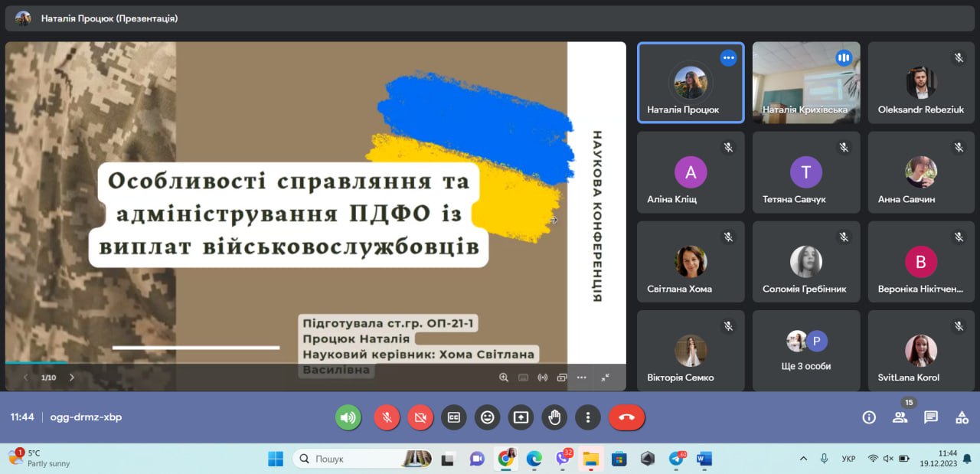
Task: Turn on your camera
Action: click(x=420, y=417)
